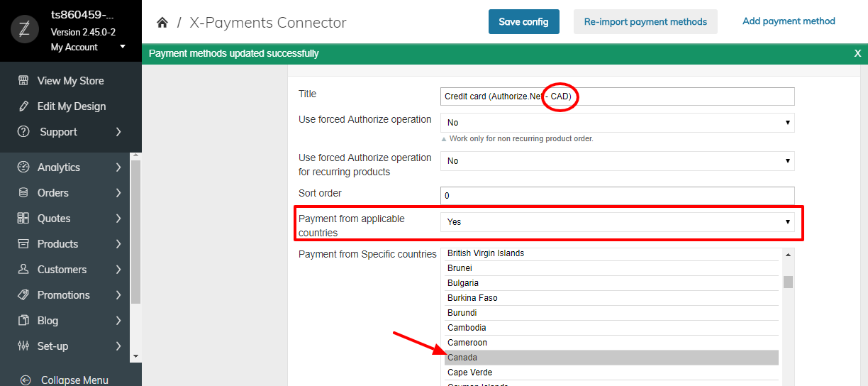
Task: Open forced Authorize for recurring products dropdown
Action: coord(617,161)
